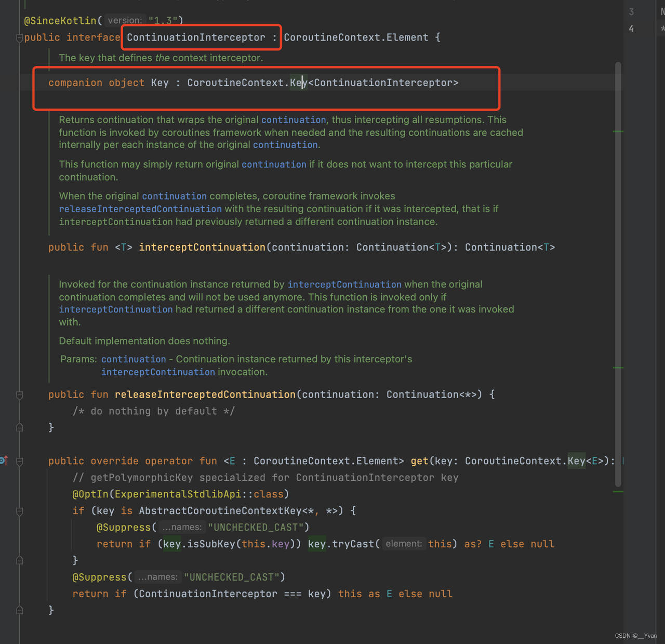Click the 'do nothing by default' comment
The height and width of the screenshot is (644, 665).
[154, 411]
